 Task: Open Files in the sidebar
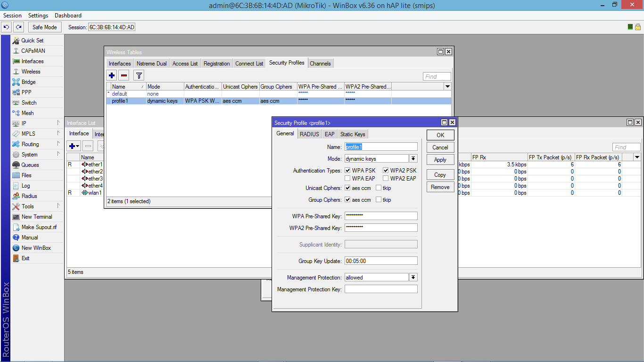tap(26, 175)
